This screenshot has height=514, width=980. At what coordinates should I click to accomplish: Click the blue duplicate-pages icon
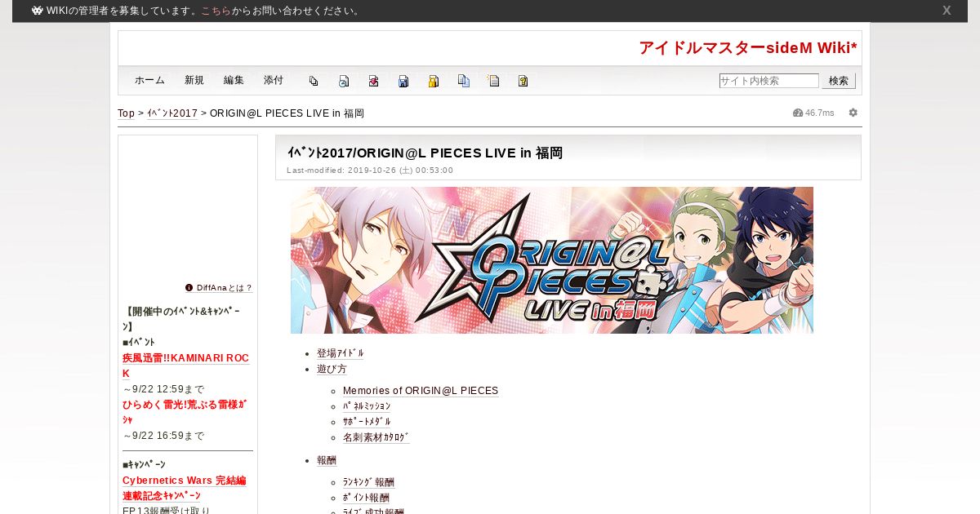tap(464, 81)
